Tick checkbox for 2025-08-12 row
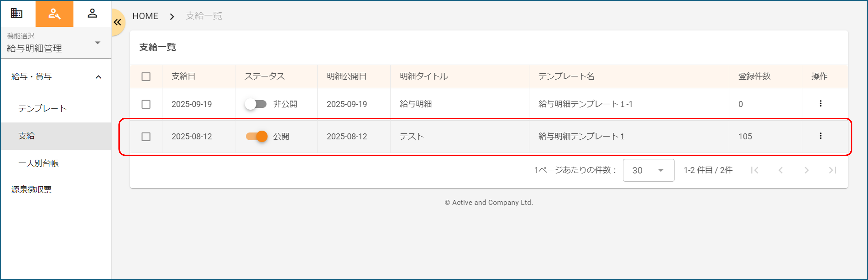The image size is (868, 280). pos(146,137)
